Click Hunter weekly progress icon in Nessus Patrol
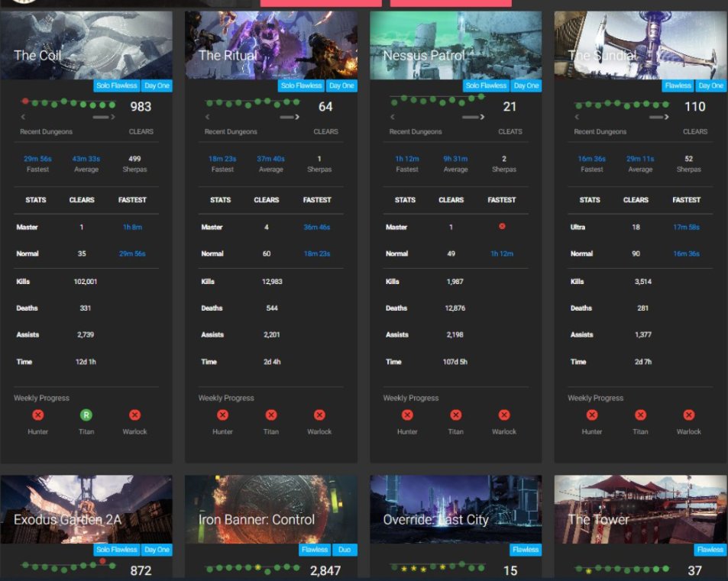This screenshot has width=728, height=581. [x=407, y=415]
